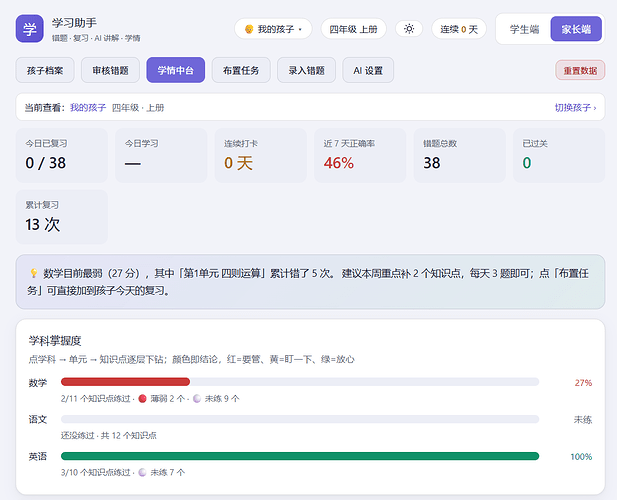Click the 数学 subject label
This screenshot has height=500, width=617.
tap(38, 382)
